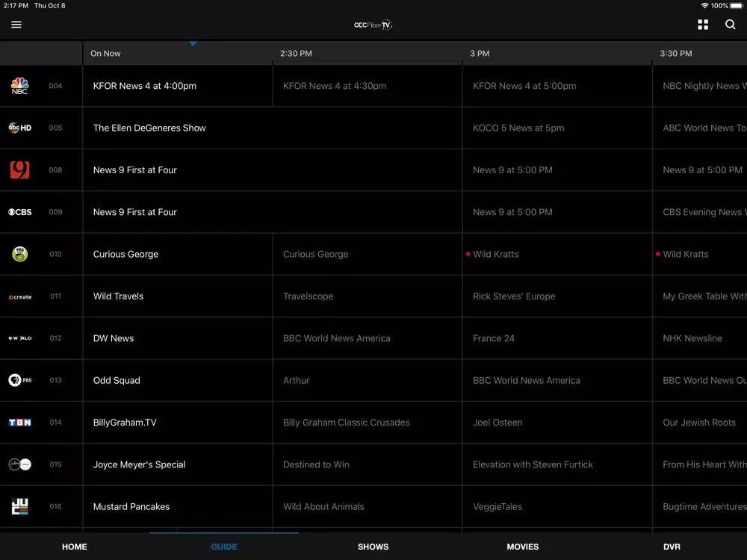Open Wild Travels listing
This screenshot has width=747, height=560.
(x=178, y=296)
